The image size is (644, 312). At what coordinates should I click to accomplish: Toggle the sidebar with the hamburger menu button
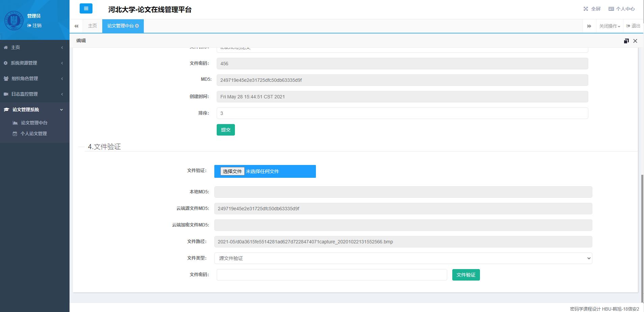click(86, 8)
